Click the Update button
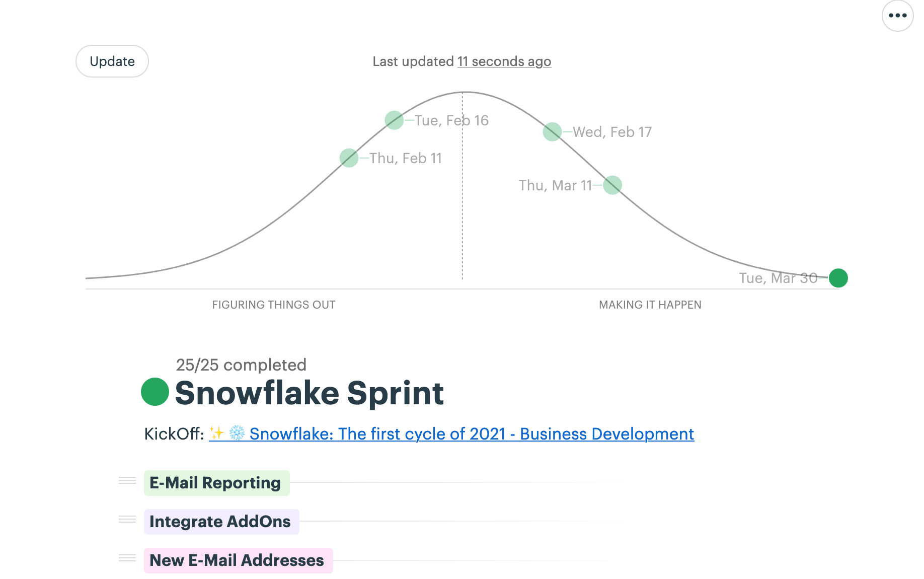 pos(112,61)
